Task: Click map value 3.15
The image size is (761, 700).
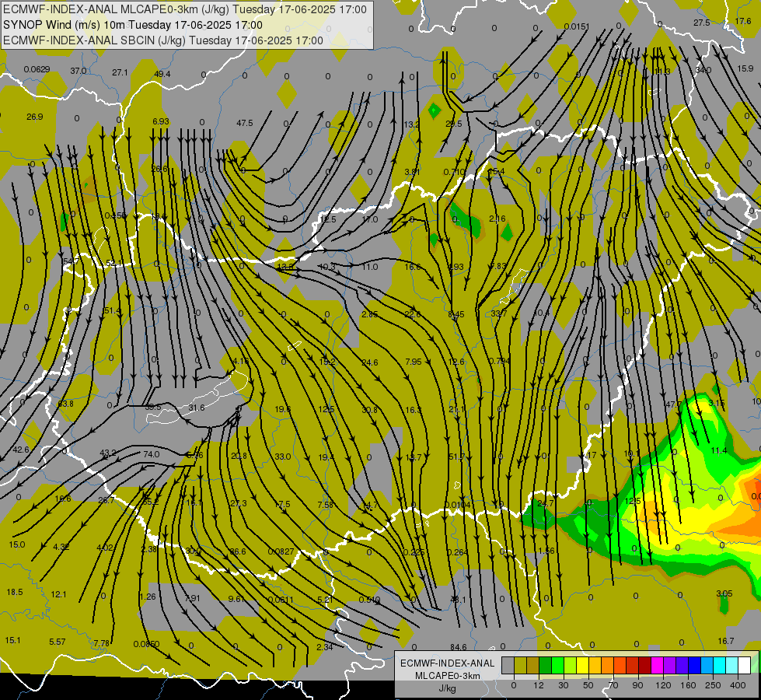Action: [x=717, y=403]
